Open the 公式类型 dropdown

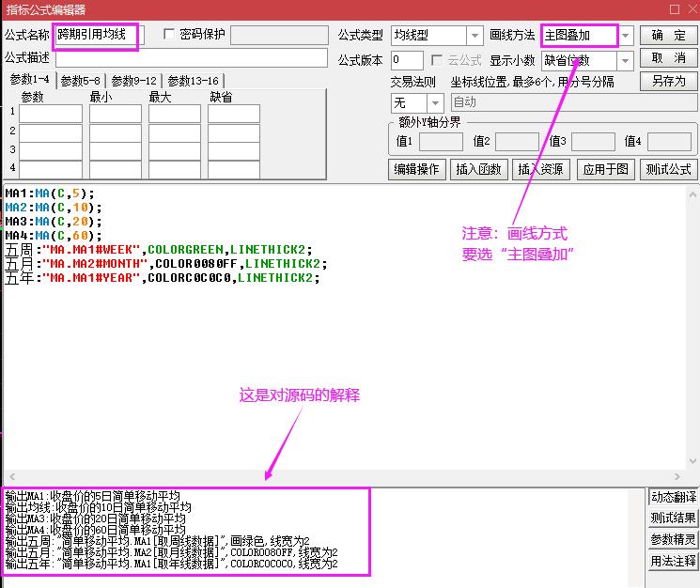click(x=475, y=36)
